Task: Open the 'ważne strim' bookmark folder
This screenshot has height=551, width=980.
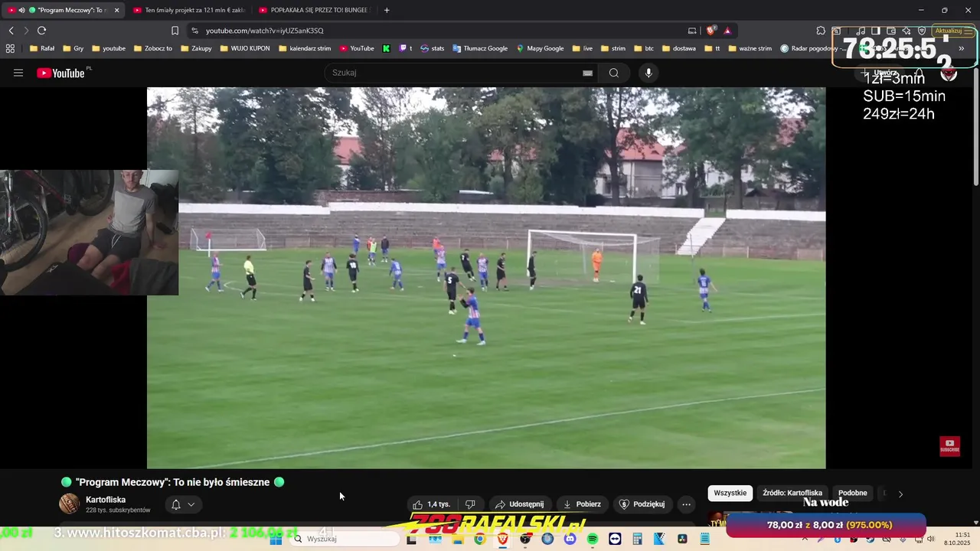Action: 750,48
